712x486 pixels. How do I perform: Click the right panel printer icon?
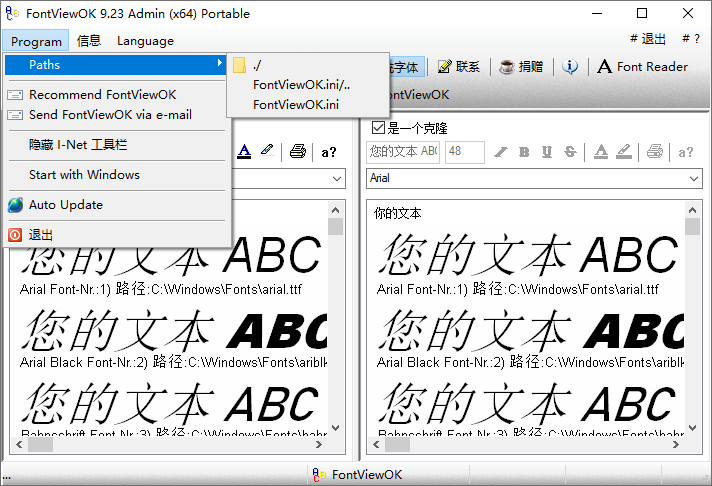(x=654, y=151)
